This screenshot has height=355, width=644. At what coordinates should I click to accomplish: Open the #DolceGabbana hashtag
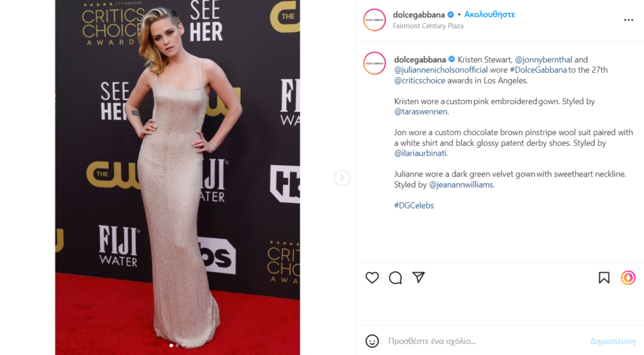pos(538,70)
